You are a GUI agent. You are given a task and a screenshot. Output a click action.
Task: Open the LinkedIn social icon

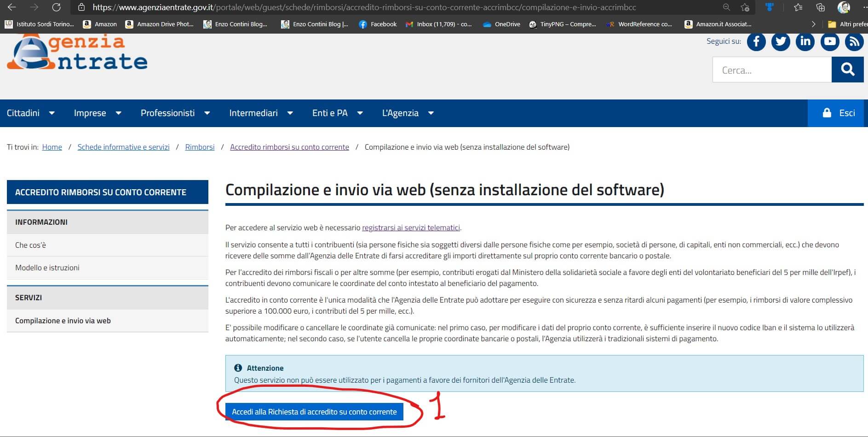(805, 42)
